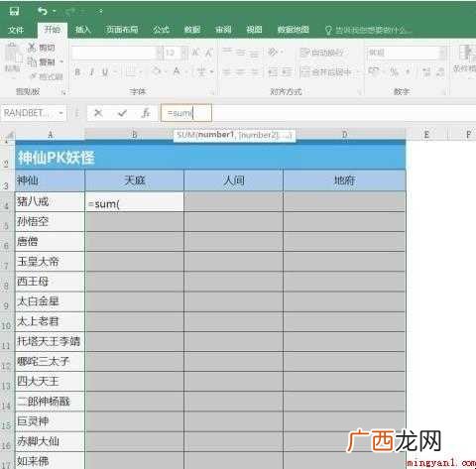Click the cell containing 孙悟空

pyautogui.click(x=50, y=221)
